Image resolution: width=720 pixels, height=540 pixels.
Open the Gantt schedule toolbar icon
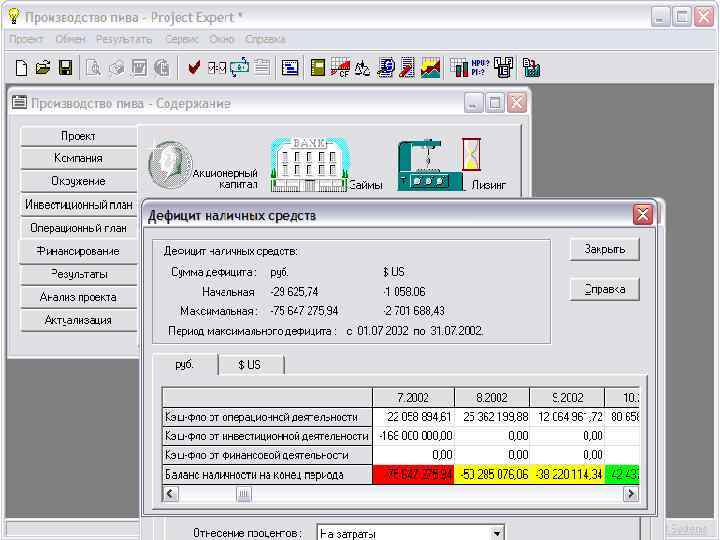(290, 68)
